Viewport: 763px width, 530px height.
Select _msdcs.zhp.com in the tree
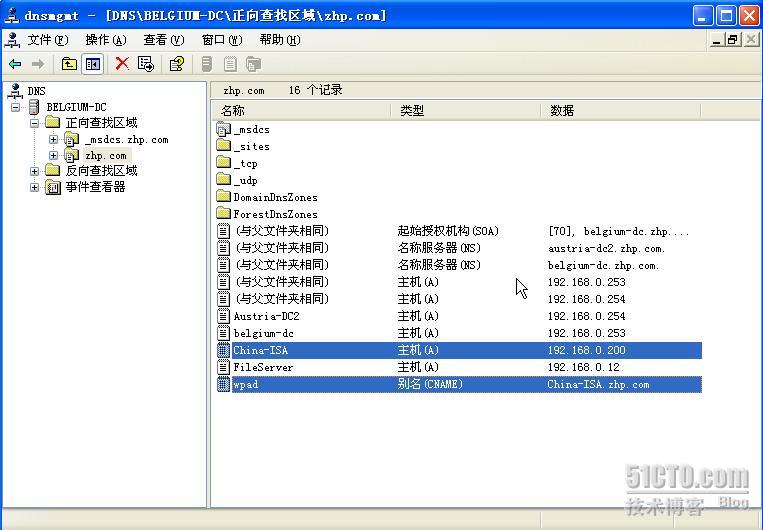pyautogui.click(x=127, y=140)
